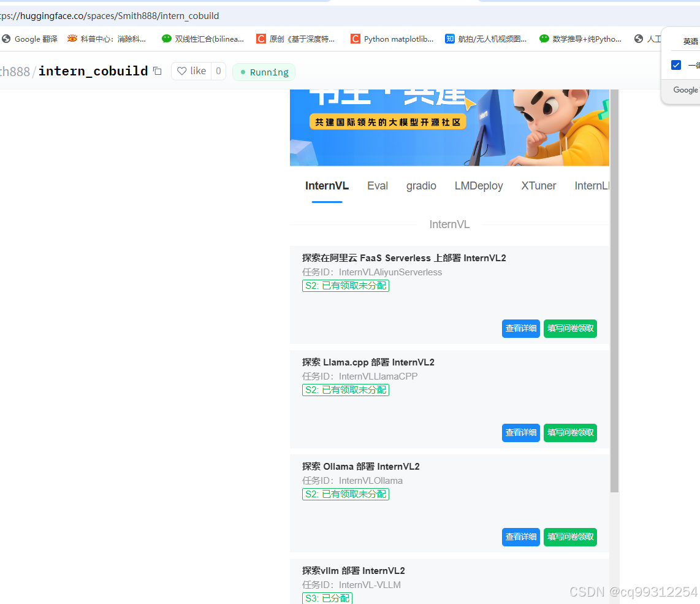Image resolution: width=700 pixels, height=604 pixels.
Task: Click the S2 status tag under InternVLOllama
Action: click(346, 494)
